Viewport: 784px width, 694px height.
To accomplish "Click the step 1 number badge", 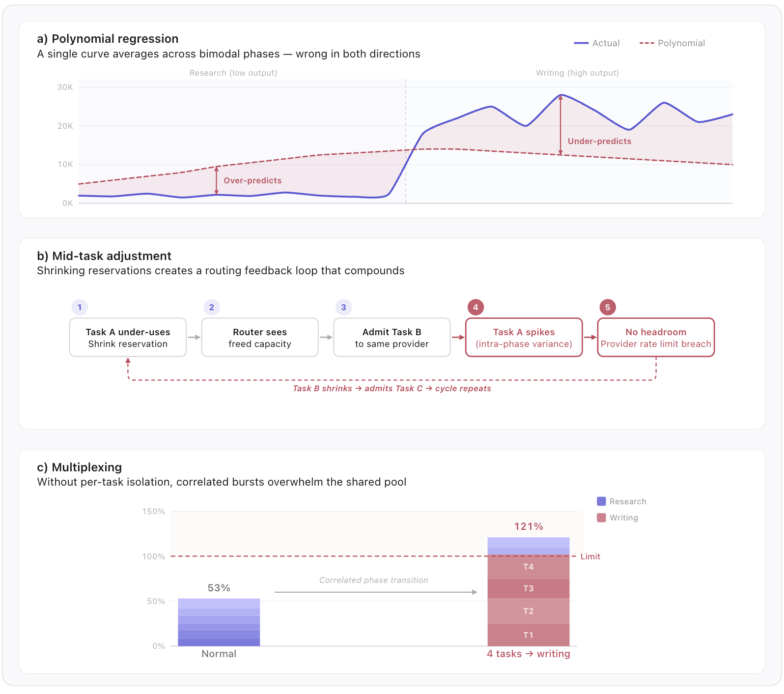I will tap(80, 307).
